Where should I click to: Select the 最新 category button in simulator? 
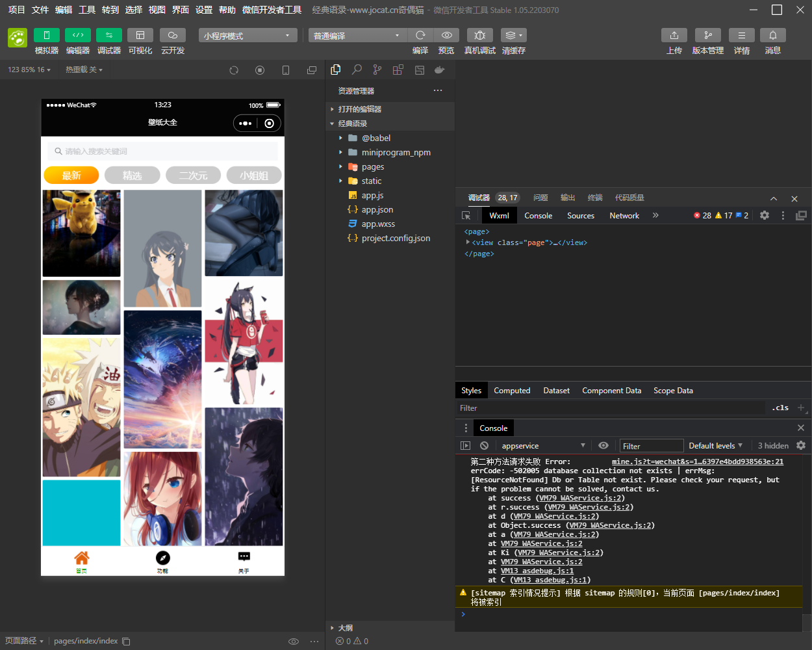pos(71,175)
